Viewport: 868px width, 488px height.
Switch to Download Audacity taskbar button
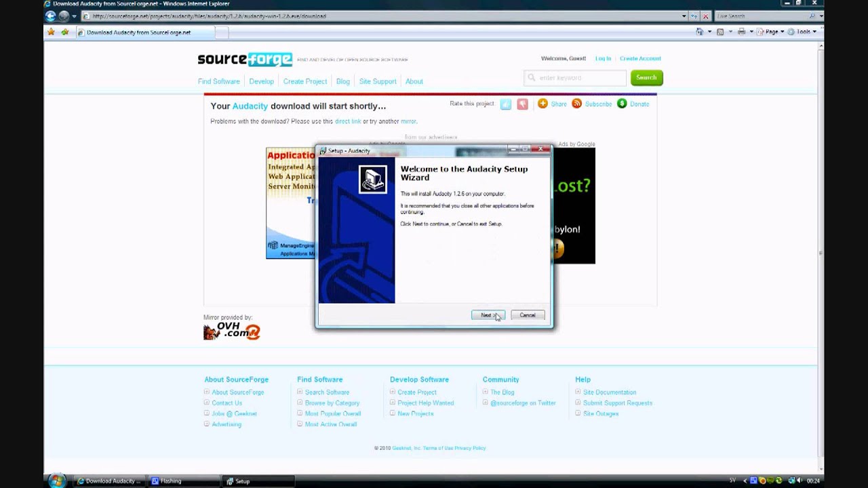(x=109, y=481)
